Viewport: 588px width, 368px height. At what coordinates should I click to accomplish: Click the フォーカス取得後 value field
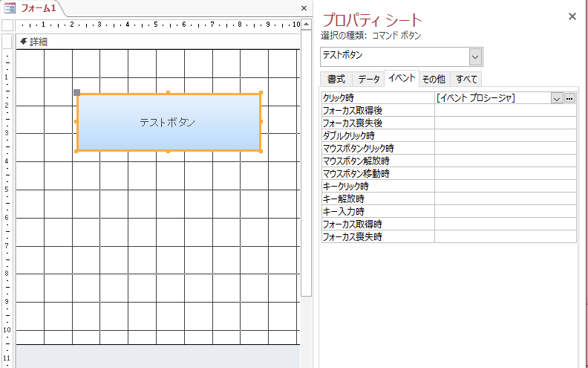(506, 111)
